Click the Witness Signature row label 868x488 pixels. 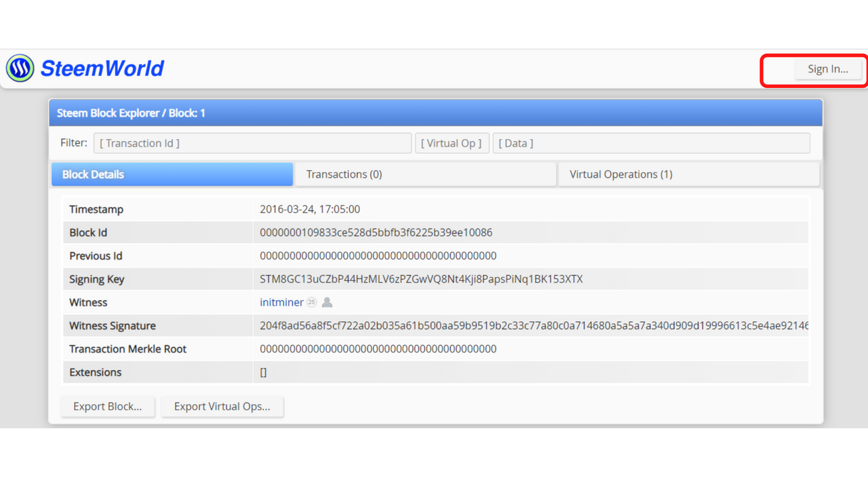tap(113, 325)
